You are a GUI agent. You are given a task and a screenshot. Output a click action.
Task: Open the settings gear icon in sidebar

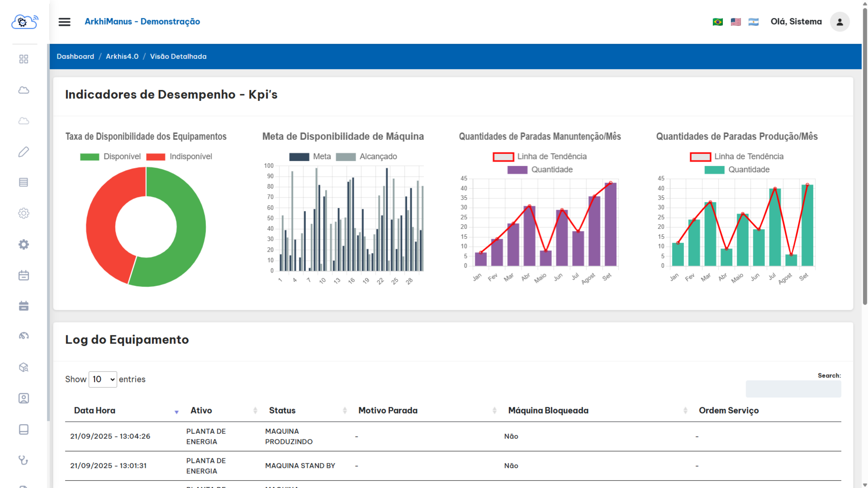tap(24, 213)
